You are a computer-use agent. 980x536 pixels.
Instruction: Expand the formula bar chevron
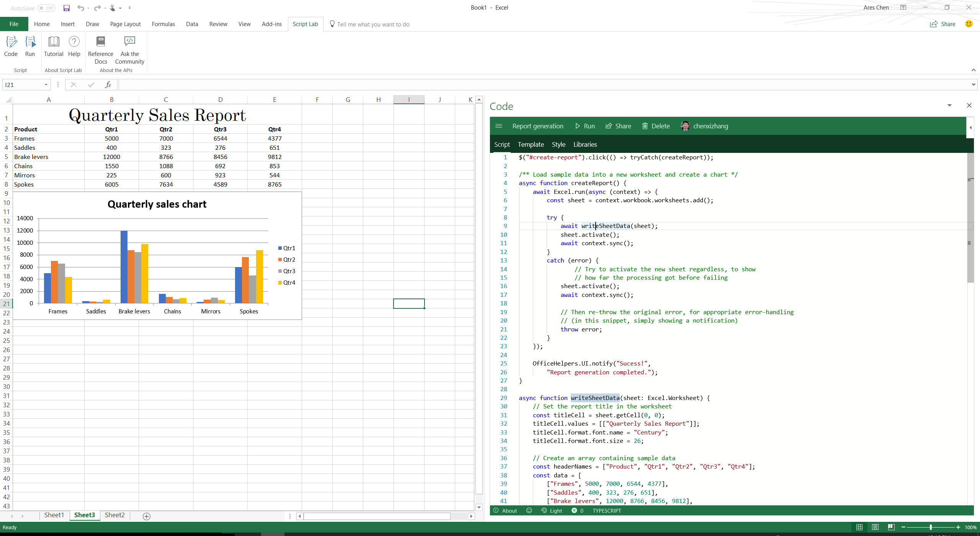point(973,85)
